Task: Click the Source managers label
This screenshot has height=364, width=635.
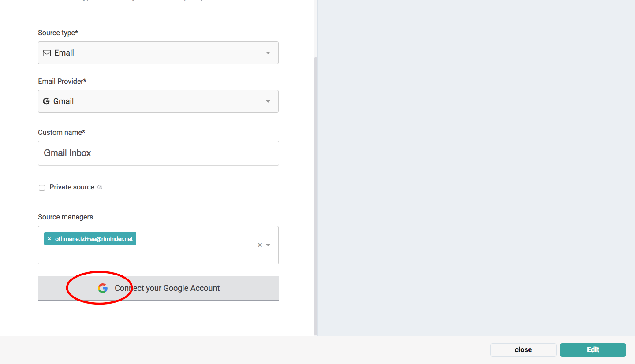Action: (x=66, y=217)
